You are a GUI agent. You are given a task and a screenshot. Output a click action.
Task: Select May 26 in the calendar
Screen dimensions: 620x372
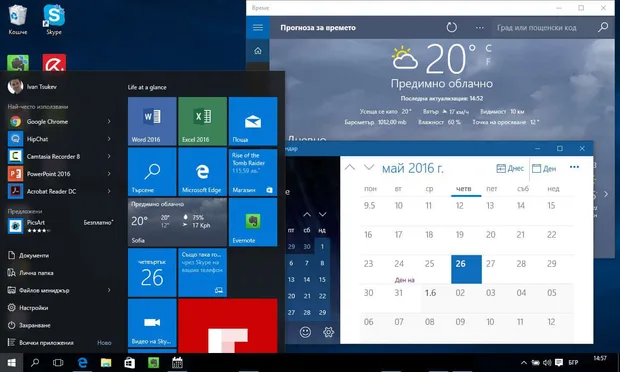[x=466, y=269]
